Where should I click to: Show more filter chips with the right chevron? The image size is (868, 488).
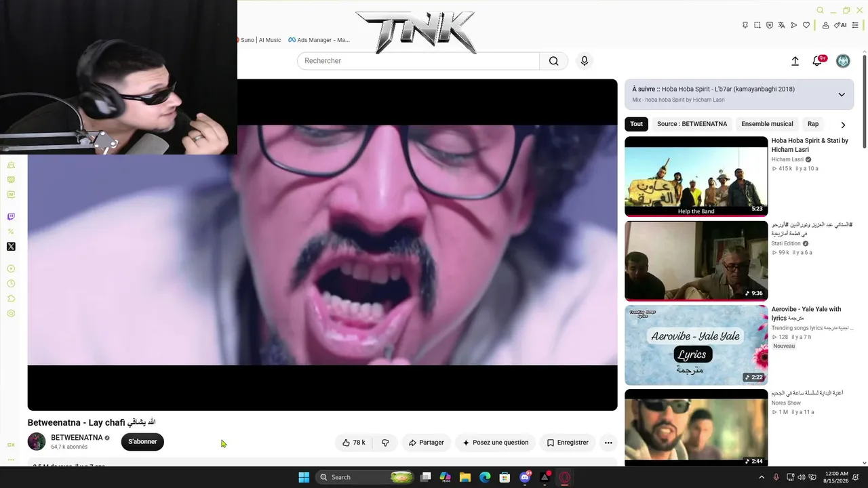[x=843, y=125]
